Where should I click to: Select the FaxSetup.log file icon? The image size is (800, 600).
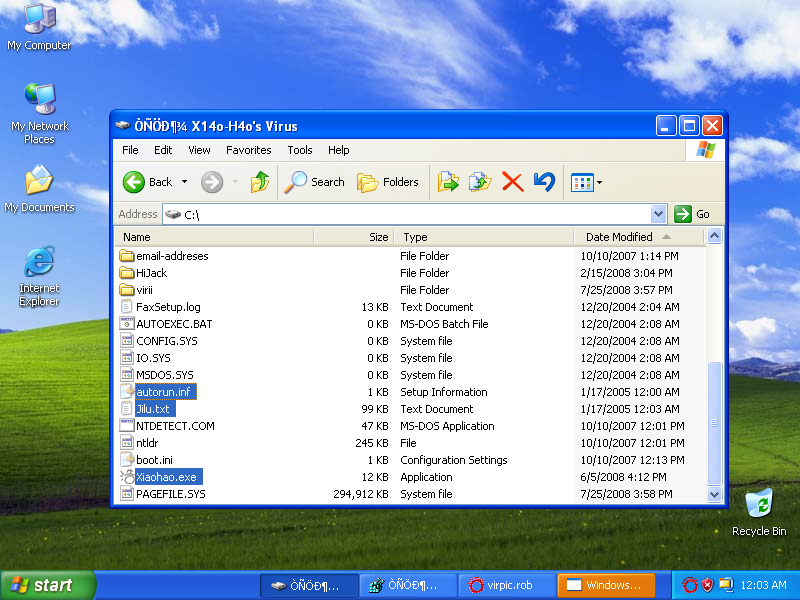click(x=127, y=307)
